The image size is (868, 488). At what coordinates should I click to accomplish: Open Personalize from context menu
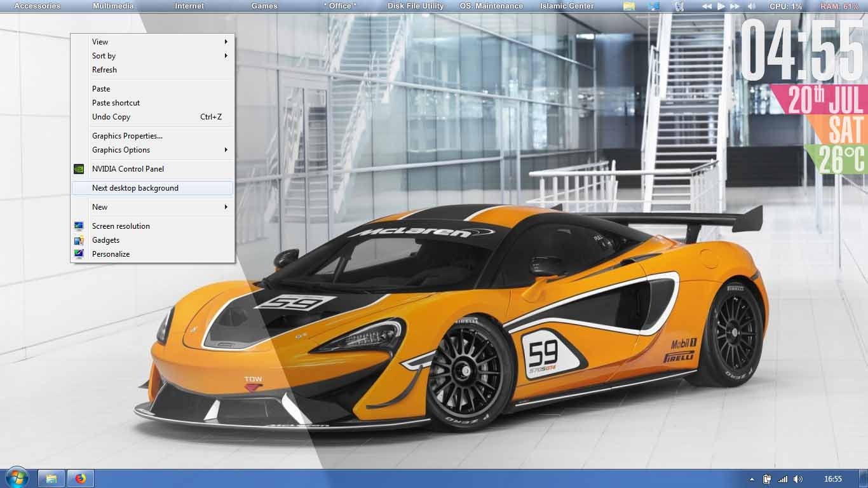153,254
